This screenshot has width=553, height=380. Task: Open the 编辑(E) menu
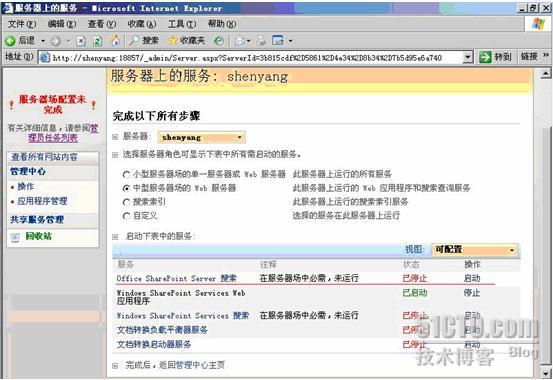point(62,24)
